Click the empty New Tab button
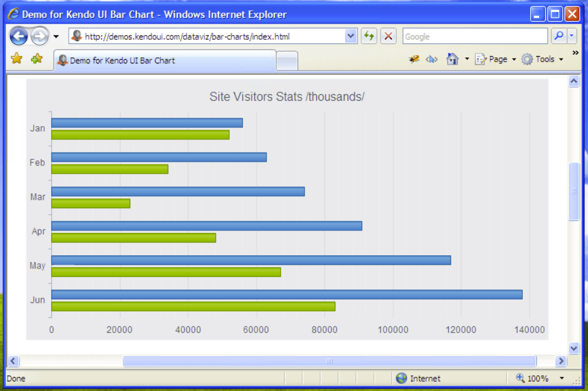Screen dimensions: 588x391 (x=287, y=60)
